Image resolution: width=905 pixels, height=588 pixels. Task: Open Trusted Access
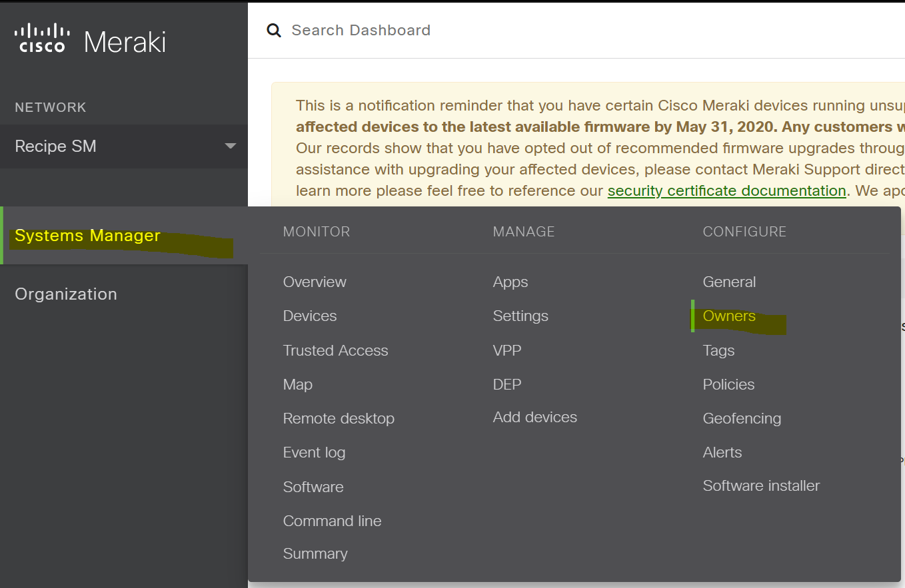335,350
